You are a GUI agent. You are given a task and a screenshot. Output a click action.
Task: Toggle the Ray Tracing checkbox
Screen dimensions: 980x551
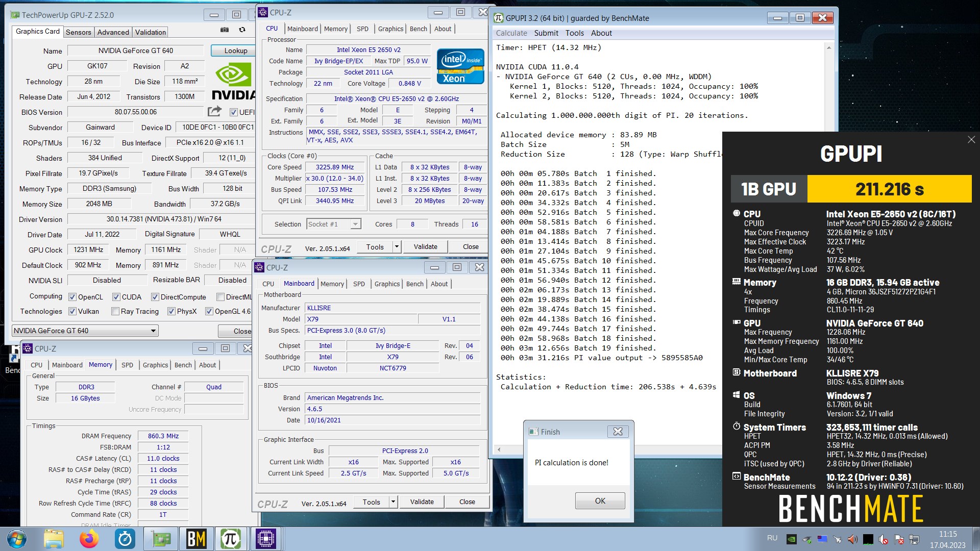[x=115, y=311]
